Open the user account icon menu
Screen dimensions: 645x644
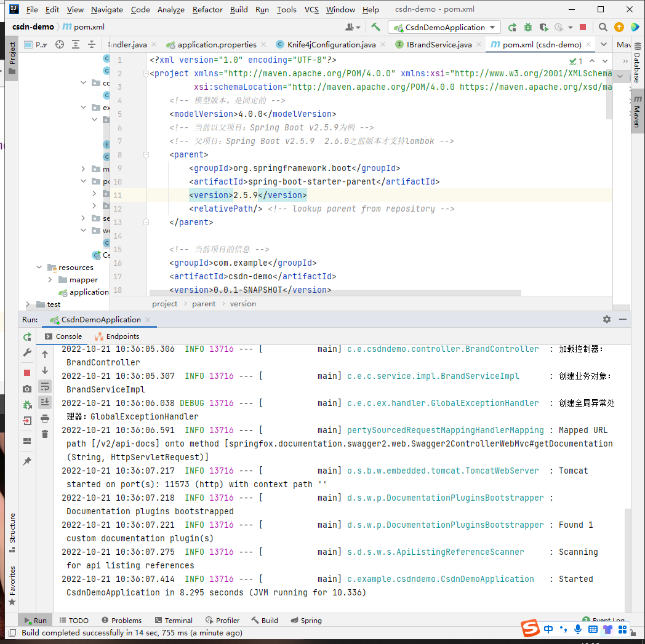tap(352, 27)
